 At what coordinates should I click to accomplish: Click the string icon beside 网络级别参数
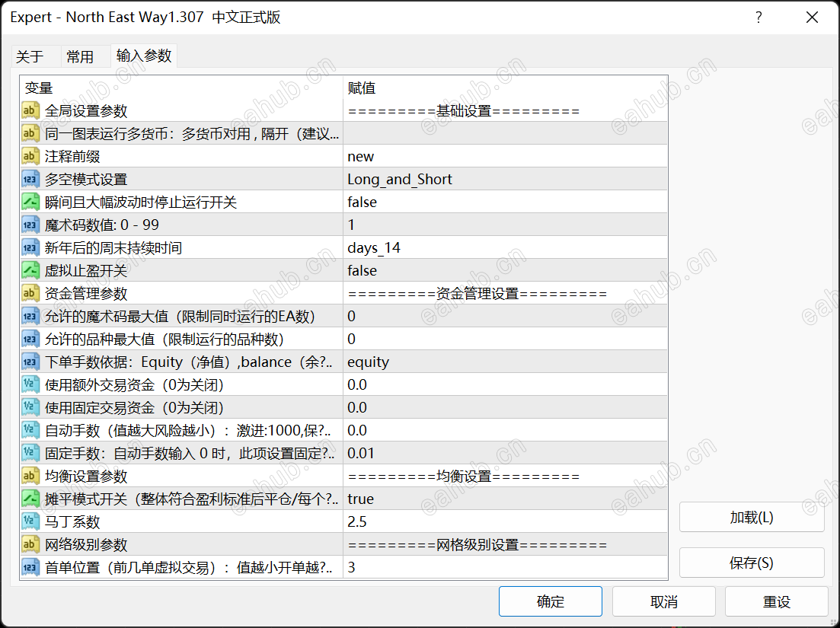click(x=30, y=544)
